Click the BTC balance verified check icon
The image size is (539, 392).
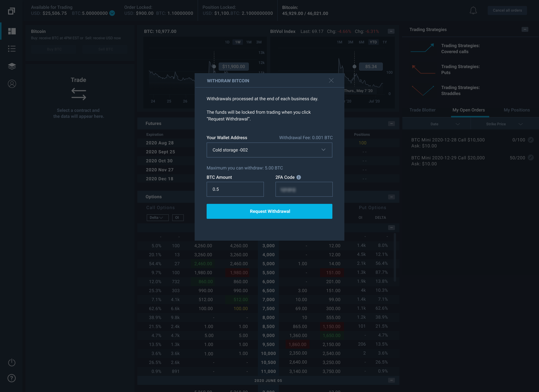tap(112, 13)
